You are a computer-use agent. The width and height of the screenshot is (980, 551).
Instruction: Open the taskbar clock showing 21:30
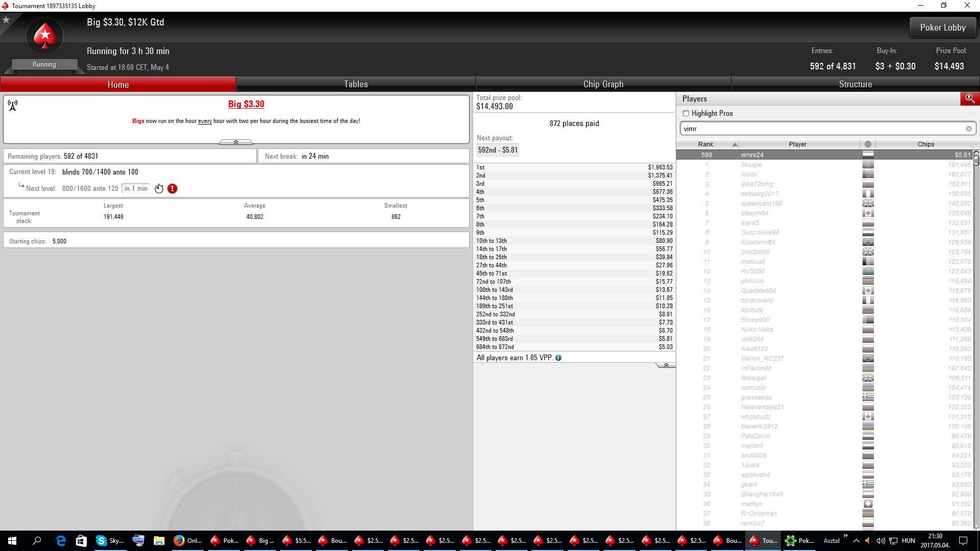pyautogui.click(x=935, y=541)
